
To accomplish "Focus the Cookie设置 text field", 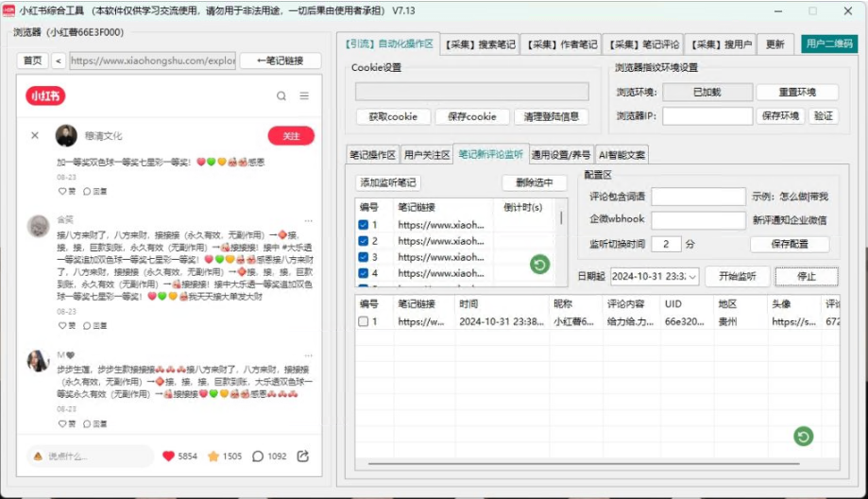I will click(472, 92).
